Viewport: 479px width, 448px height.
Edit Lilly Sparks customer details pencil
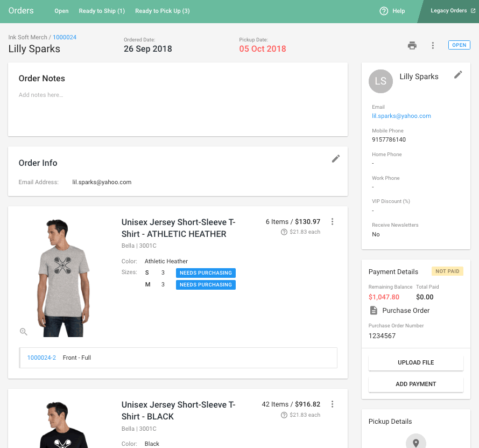(458, 75)
